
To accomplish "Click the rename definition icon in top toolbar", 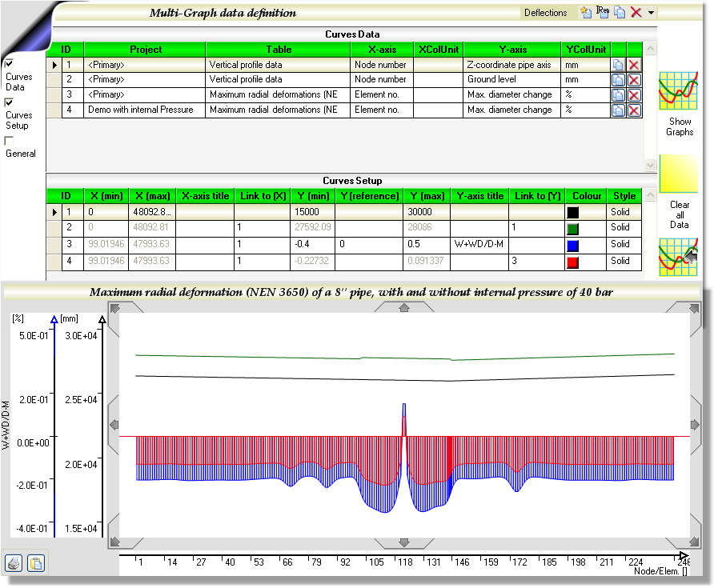I will coord(604,12).
